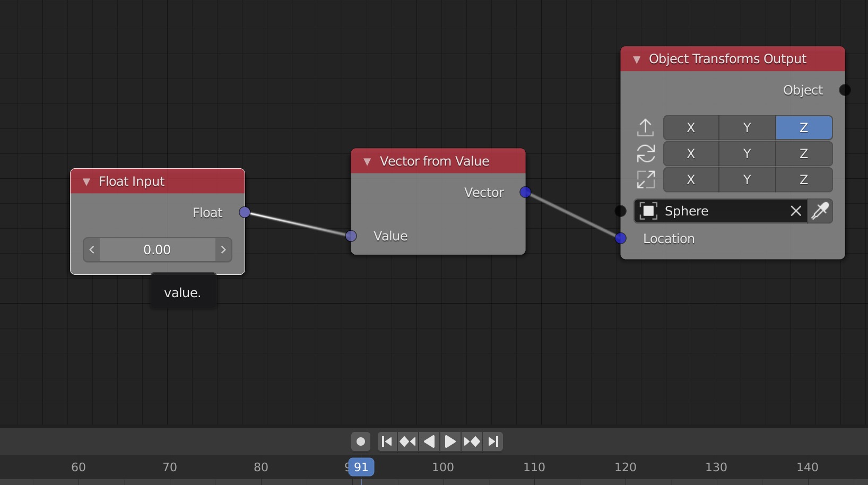Click the Object output socket

[x=845, y=90]
